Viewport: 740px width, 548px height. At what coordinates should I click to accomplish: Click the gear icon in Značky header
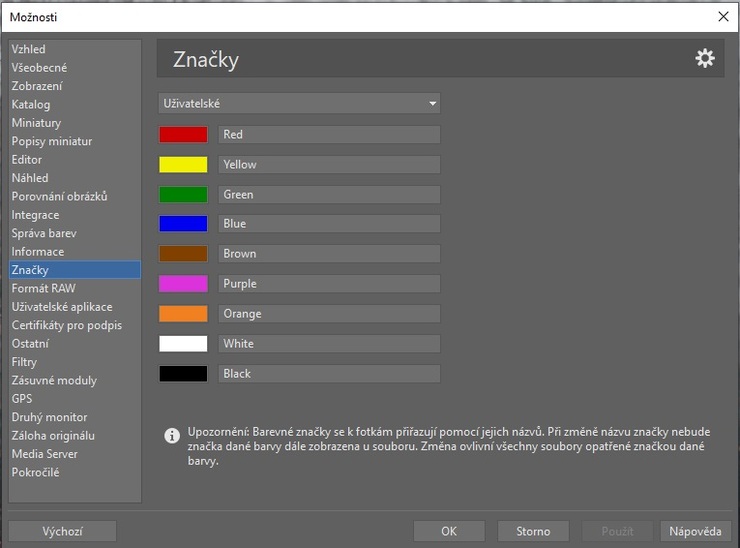point(705,59)
